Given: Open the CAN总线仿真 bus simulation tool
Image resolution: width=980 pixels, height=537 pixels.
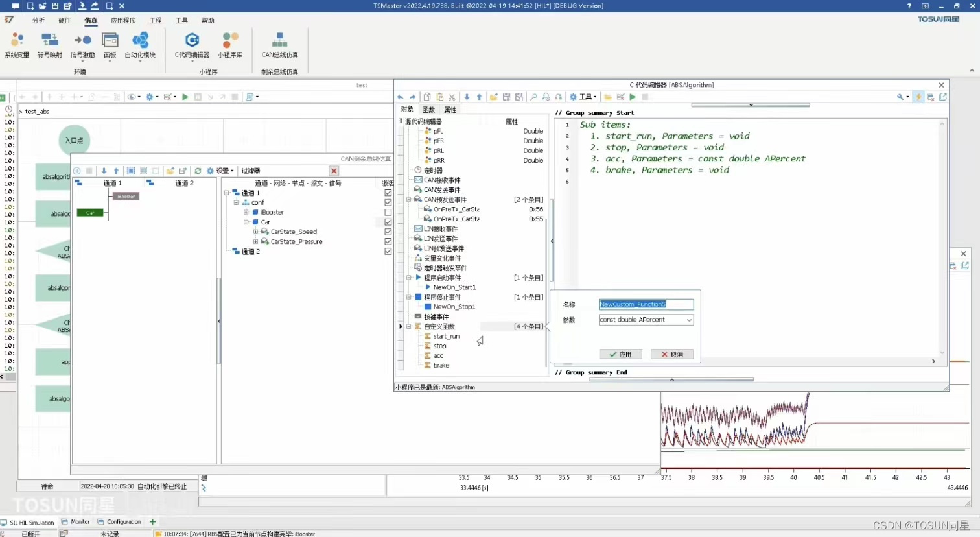Looking at the screenshot, I should 279,45.
